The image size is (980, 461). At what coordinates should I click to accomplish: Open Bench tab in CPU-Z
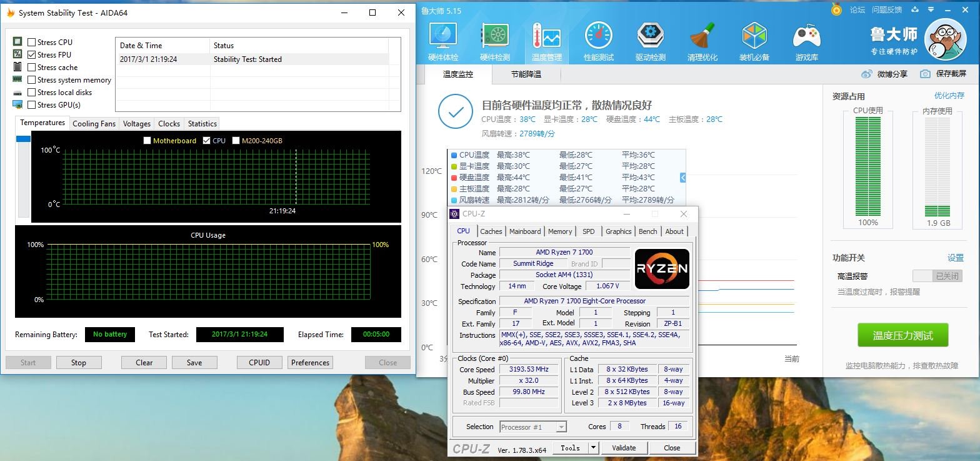(648, 231)
